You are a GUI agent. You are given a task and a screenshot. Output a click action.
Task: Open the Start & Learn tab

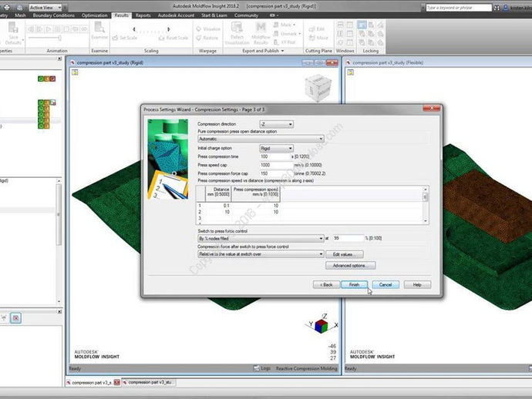(x=214, y=15)
